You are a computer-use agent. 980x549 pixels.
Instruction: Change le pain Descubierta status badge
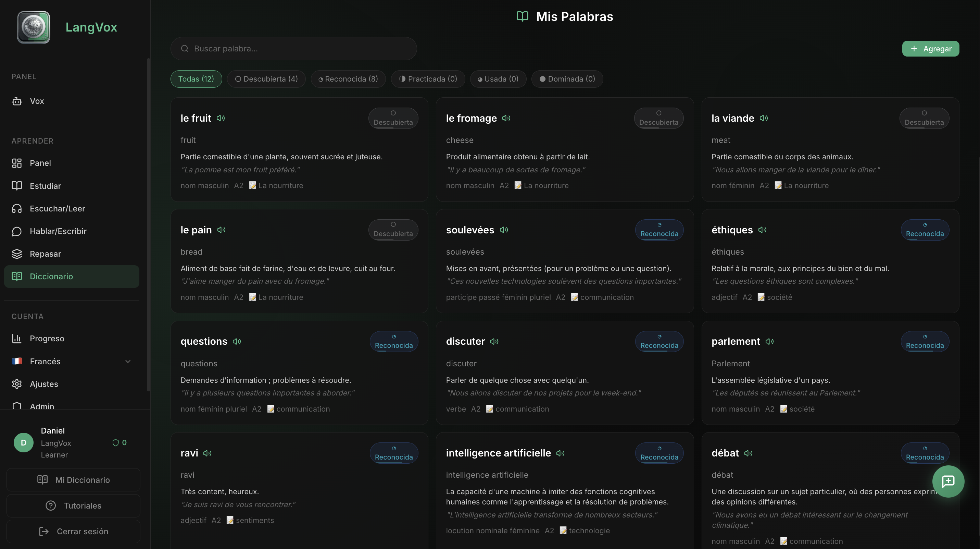tap(393, 230)
